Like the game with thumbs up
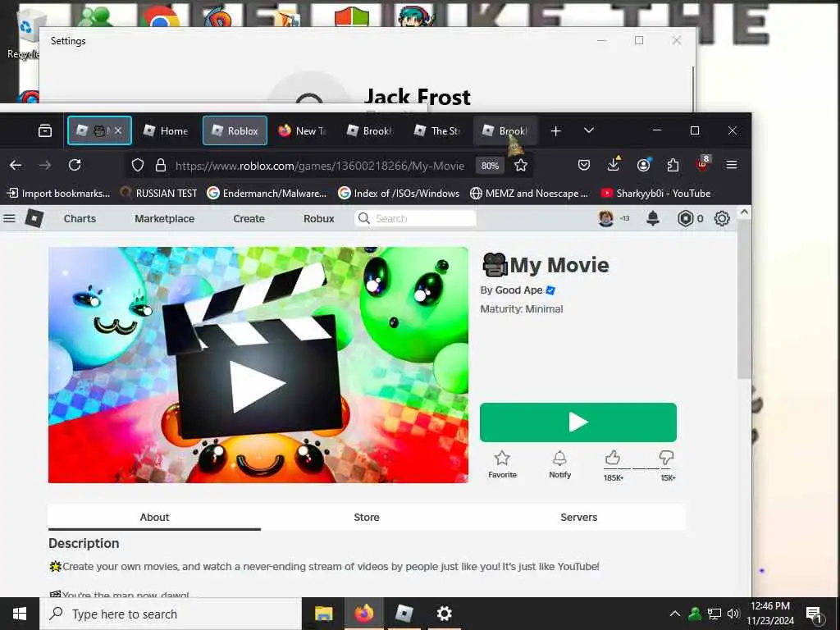840x630 pixels. [613, 458]
